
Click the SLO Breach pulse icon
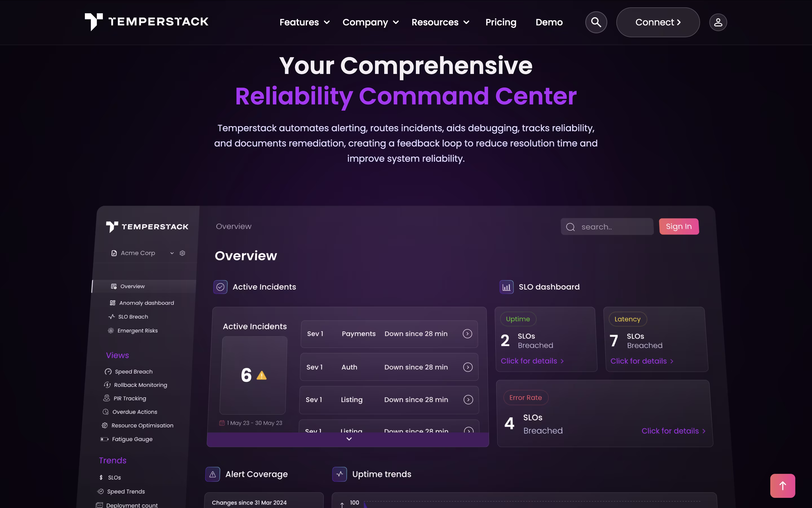112,317
